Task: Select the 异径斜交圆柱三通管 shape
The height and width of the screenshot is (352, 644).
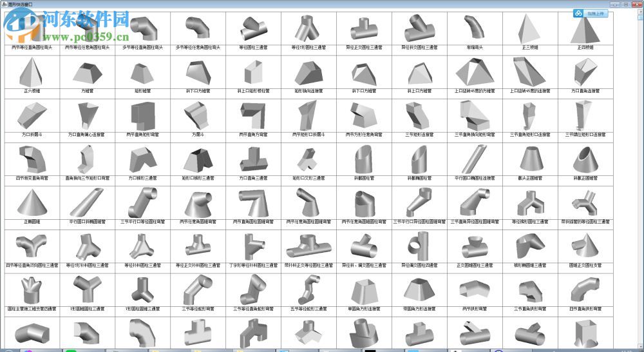Action: 419,28
